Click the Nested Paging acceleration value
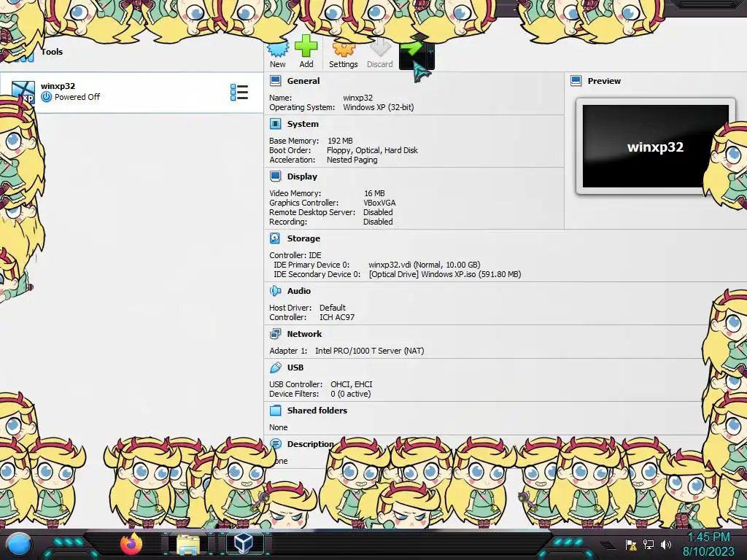This screenshot has height=560, width=747. coord(352,160)
